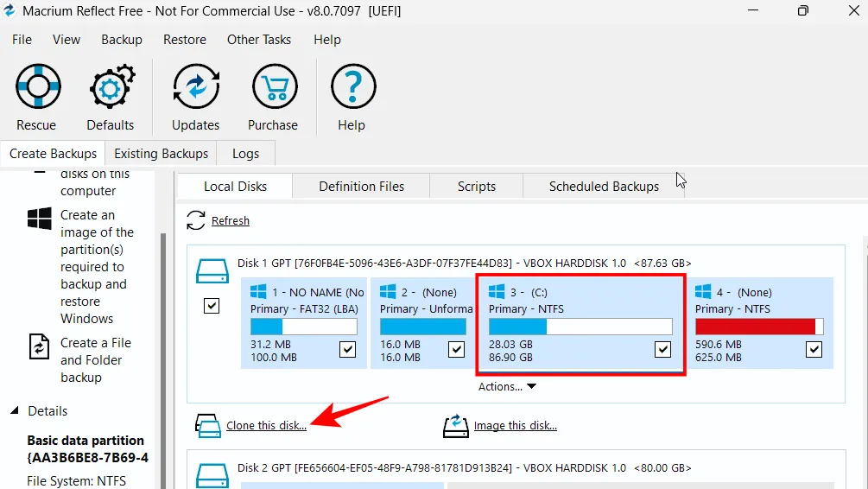The height and width of the screenshot is (489, 868).
Task: Click the File and Folder backup icon
Action: tap(40, 346)
